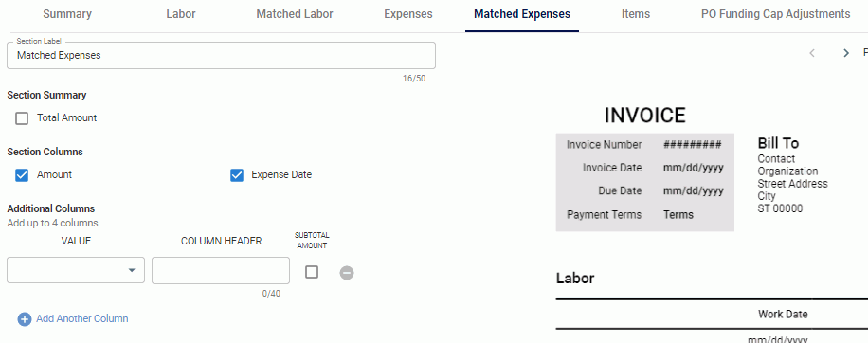Switch to the Summary tab
868x343 pixels.
tap(67, 14)
